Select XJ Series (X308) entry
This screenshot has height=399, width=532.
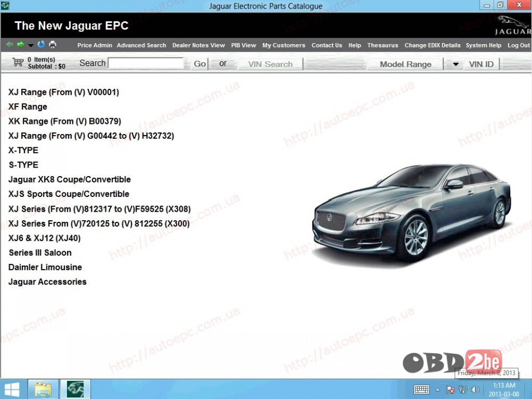point(99,209)
